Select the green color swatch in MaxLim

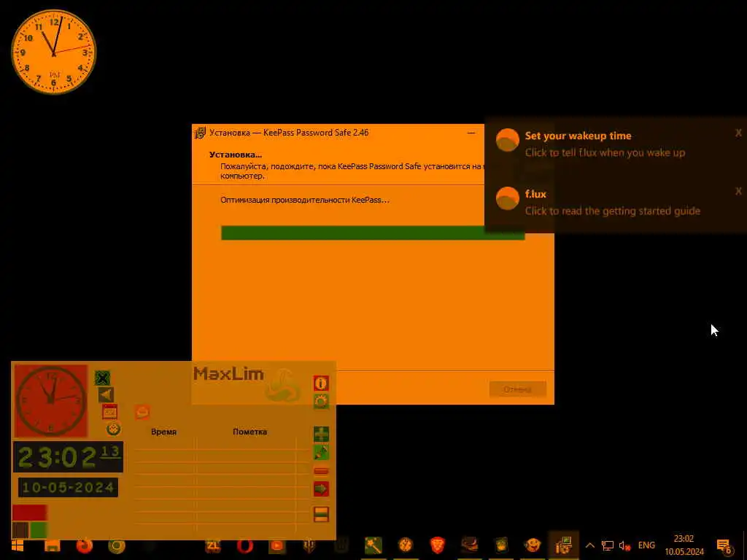pos(39,529)
